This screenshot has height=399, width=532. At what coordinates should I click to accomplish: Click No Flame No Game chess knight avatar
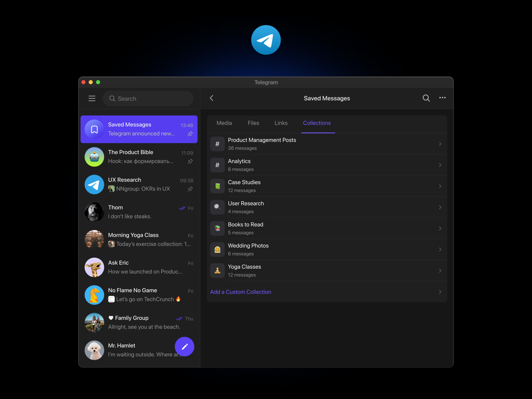click(94, 295)
